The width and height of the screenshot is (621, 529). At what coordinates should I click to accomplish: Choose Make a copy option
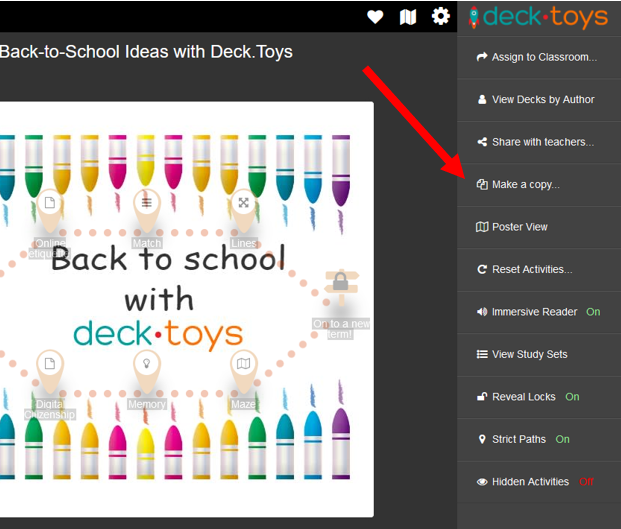[539, 185]
